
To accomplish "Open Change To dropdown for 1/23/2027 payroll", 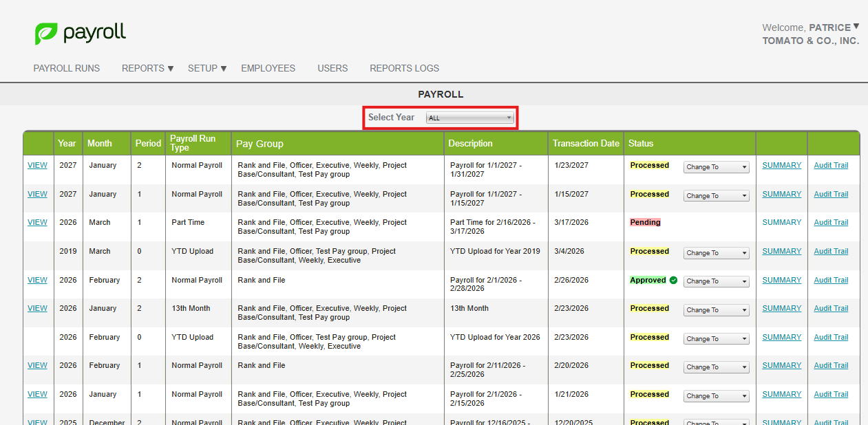I will point(716,167).
